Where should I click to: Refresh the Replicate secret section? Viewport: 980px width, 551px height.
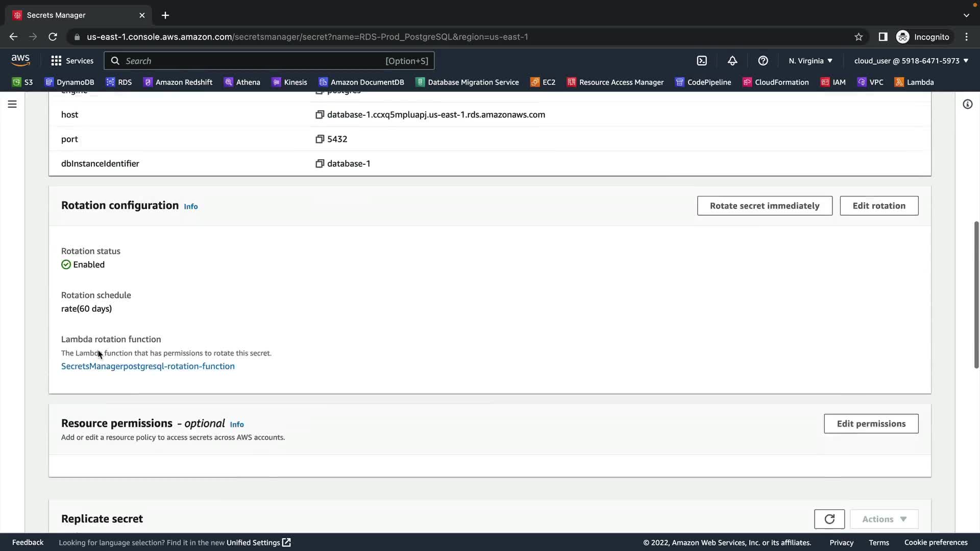[x=829, y=519]
